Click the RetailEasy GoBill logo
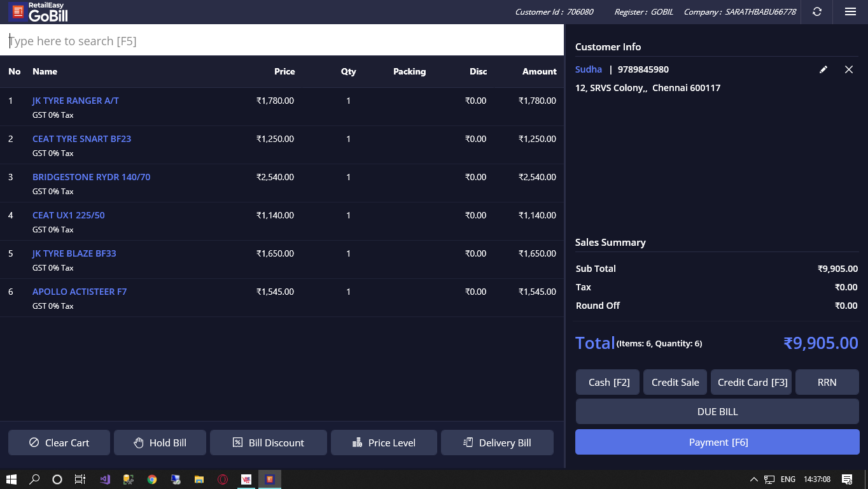 point(38,11)
